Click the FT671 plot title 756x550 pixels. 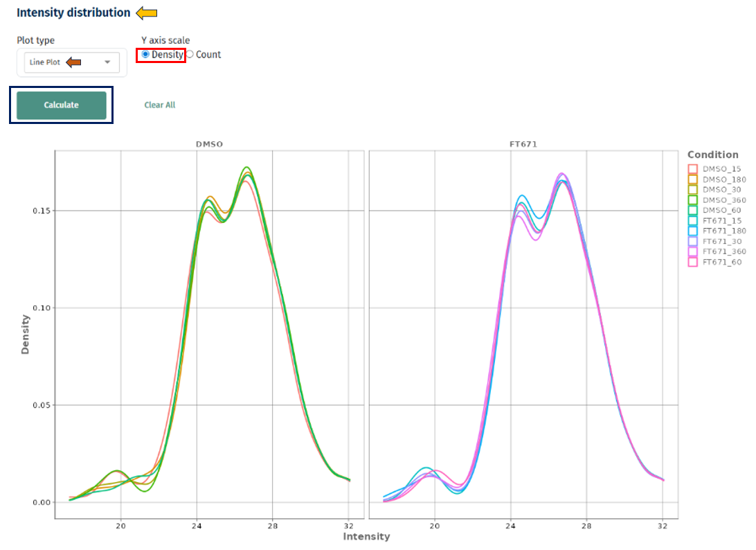point(523,143)
